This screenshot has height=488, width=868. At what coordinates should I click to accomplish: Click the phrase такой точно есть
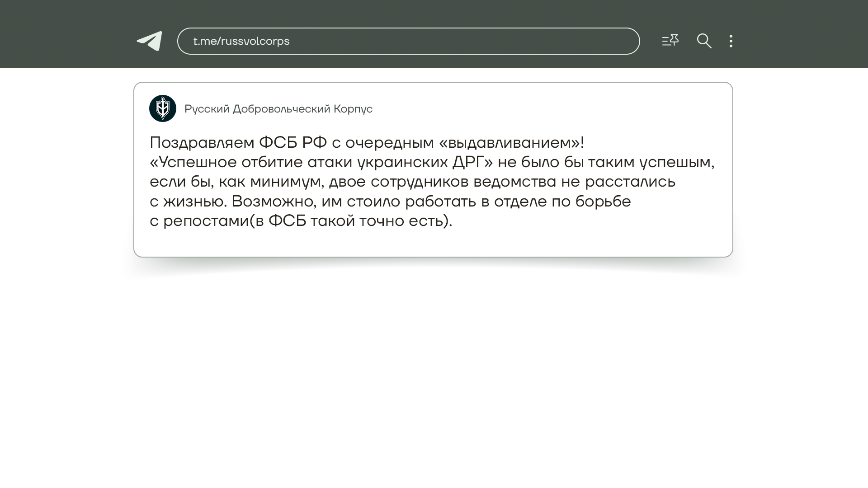coord(379,221)
